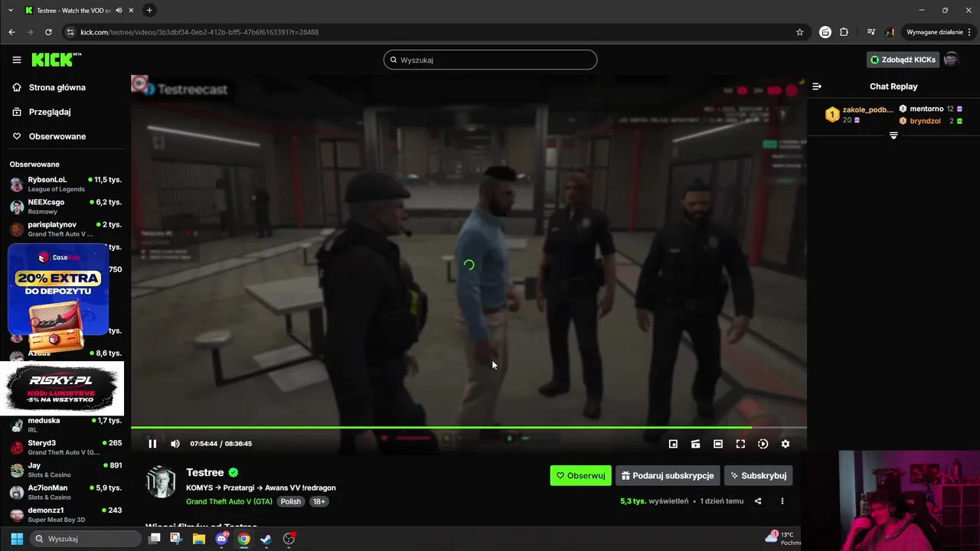
Task: Open the Windows Start menu
Action: pyautogui.click(x=17, y=539)
